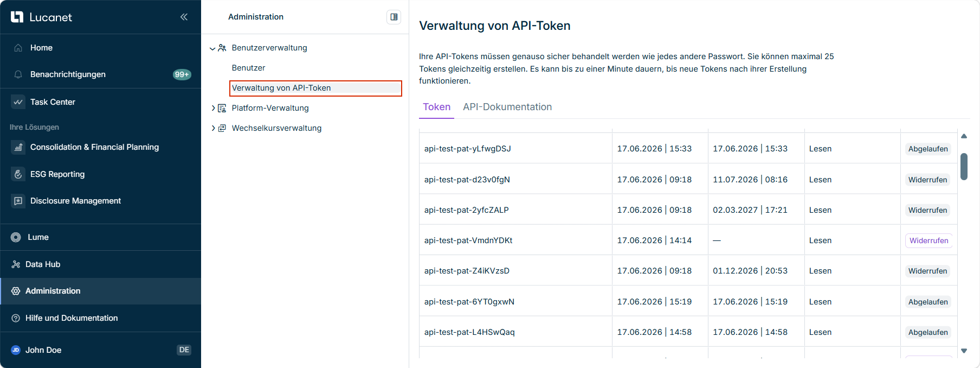Click the Lume ring icon

(16, 237)
